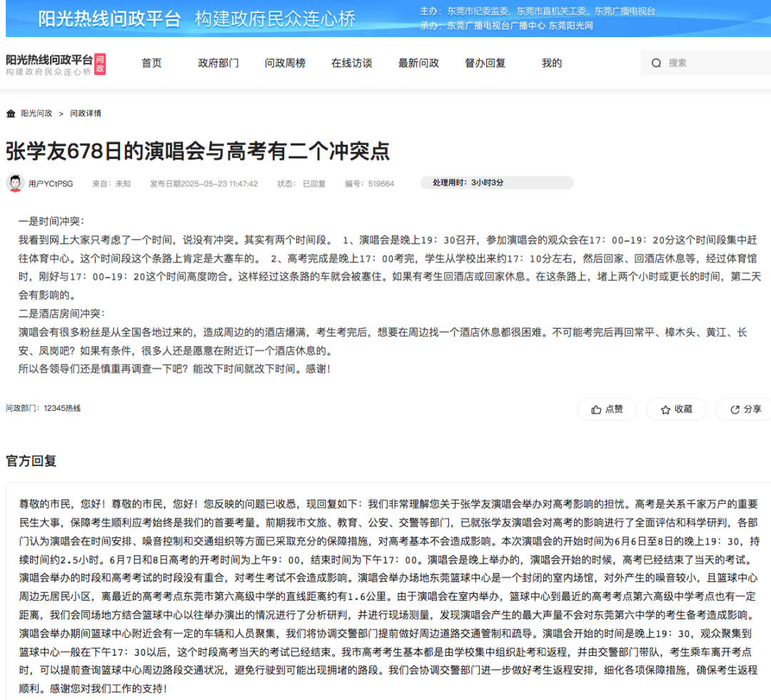
Task: Click the 分享 button
Action: click(743, 410)
